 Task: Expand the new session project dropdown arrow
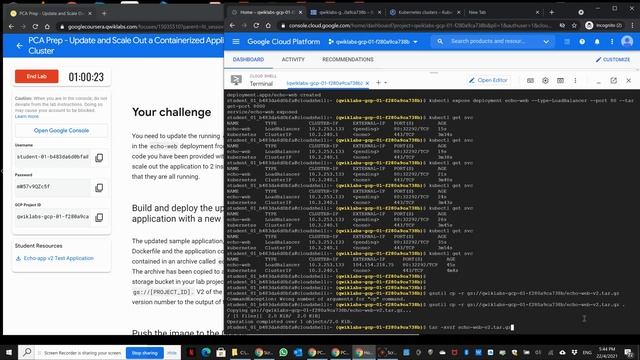(x=386, y=83)
